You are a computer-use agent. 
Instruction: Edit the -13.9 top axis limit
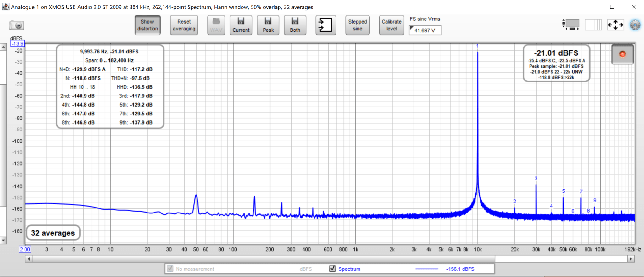pos(18,44)
